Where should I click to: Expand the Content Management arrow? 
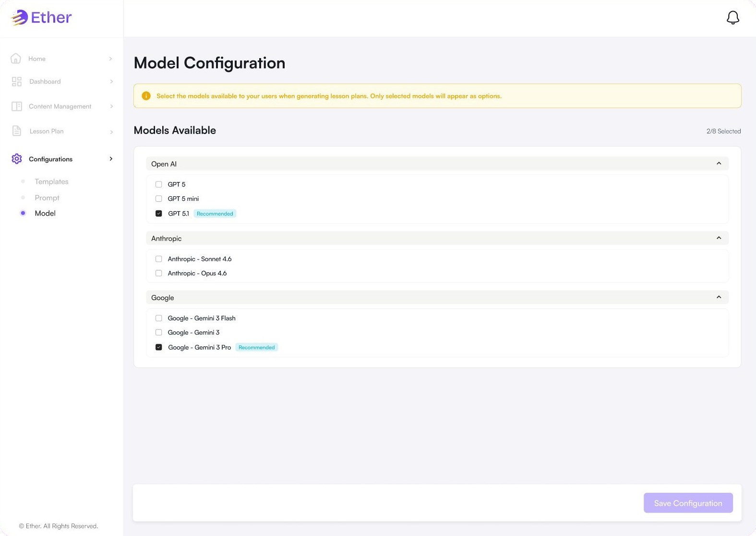pyautogui.click(x=111, y=106)
